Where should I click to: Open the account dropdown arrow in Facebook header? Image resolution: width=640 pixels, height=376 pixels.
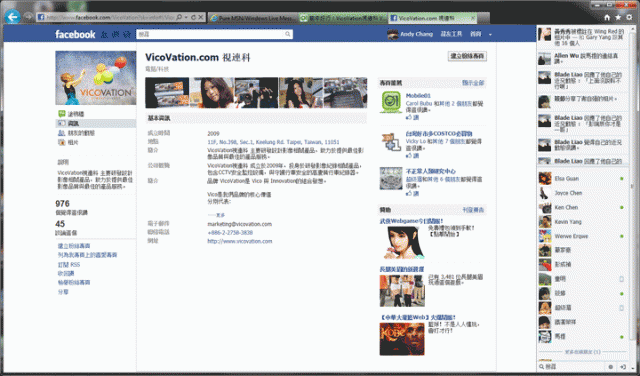click(x=490, y=35)
